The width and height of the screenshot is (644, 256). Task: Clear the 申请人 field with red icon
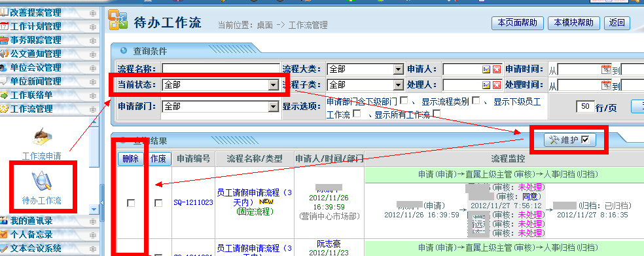click(x=497, y=69)
